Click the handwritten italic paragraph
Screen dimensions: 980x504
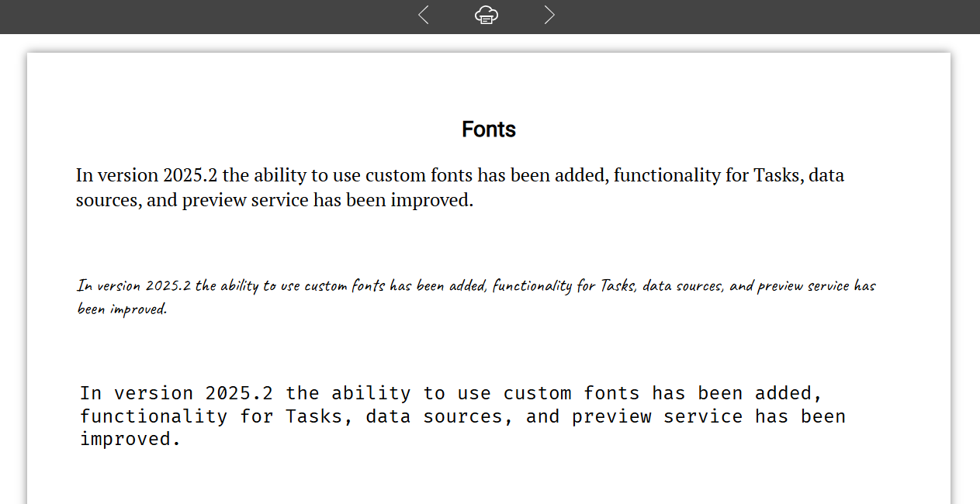coord(476,297)
